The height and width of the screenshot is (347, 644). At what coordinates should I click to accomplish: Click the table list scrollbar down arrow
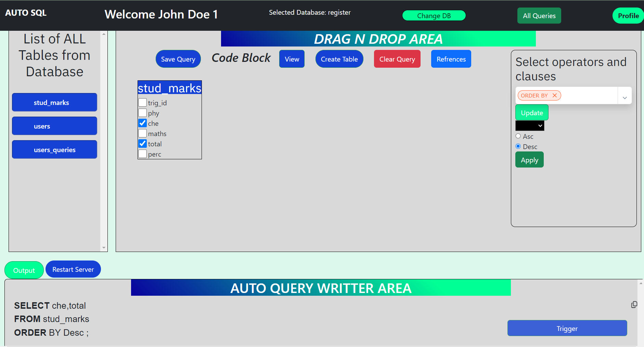click(104, 248)
